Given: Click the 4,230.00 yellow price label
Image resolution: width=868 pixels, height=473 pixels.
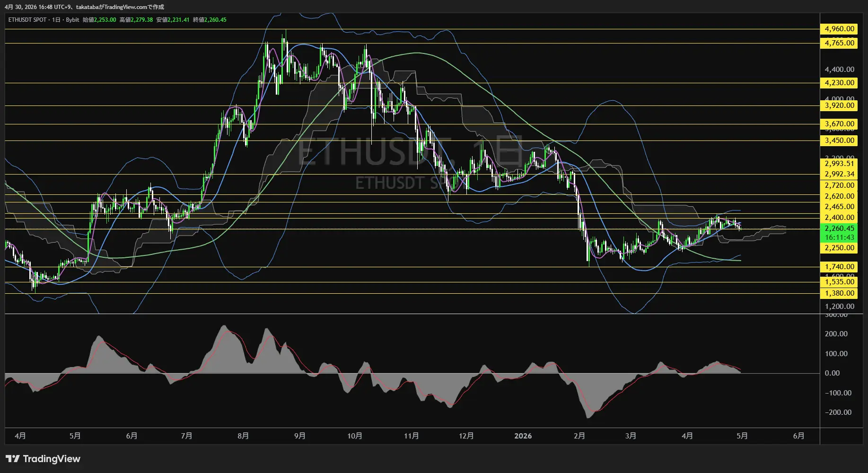Looking at the screenshot, I should (x=839, y=83).
